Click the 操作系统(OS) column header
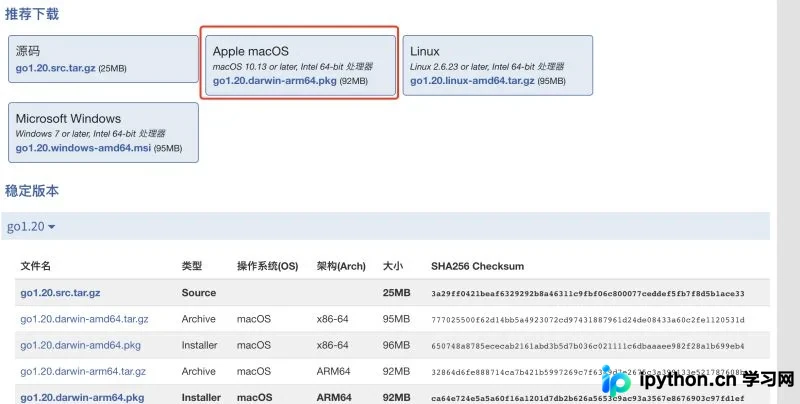Image resolution: width=800 pixels, height=404 pixels. (x=267, y=266)
